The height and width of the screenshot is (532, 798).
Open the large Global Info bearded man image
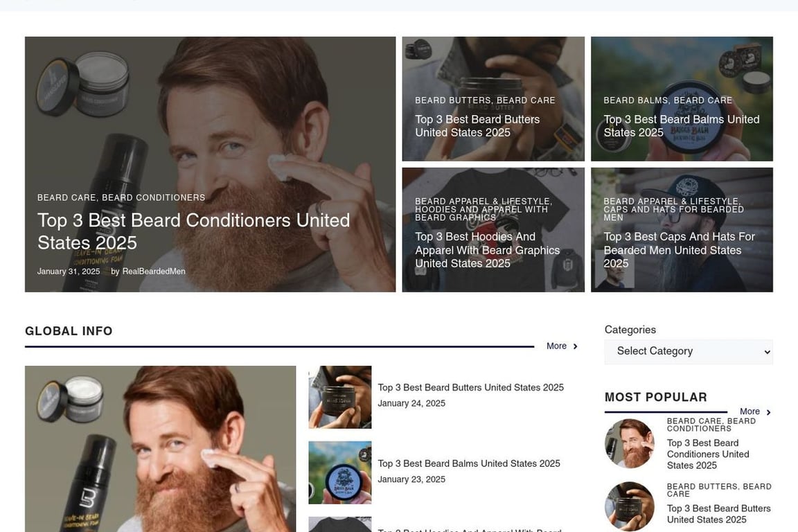click(x=160, y=449)
